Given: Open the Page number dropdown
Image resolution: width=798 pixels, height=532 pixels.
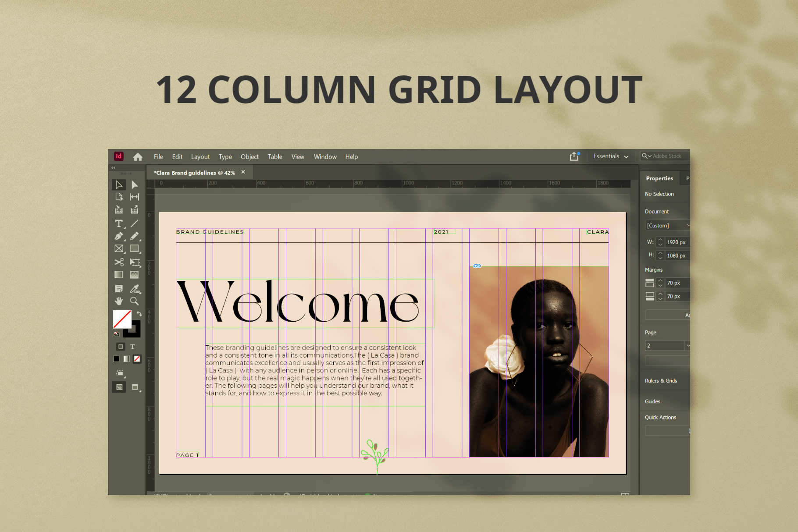Looking at the screenshot, I should tap(687, 346).
